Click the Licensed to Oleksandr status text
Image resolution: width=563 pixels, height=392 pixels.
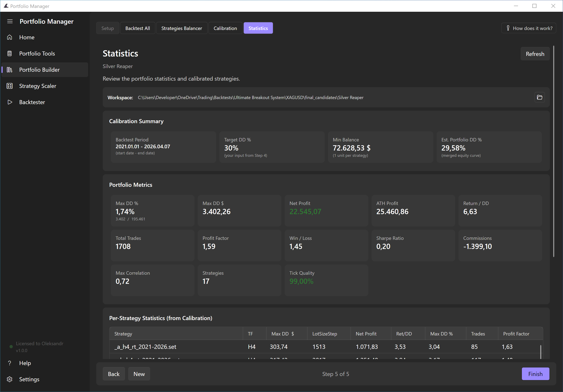(40, 343)
